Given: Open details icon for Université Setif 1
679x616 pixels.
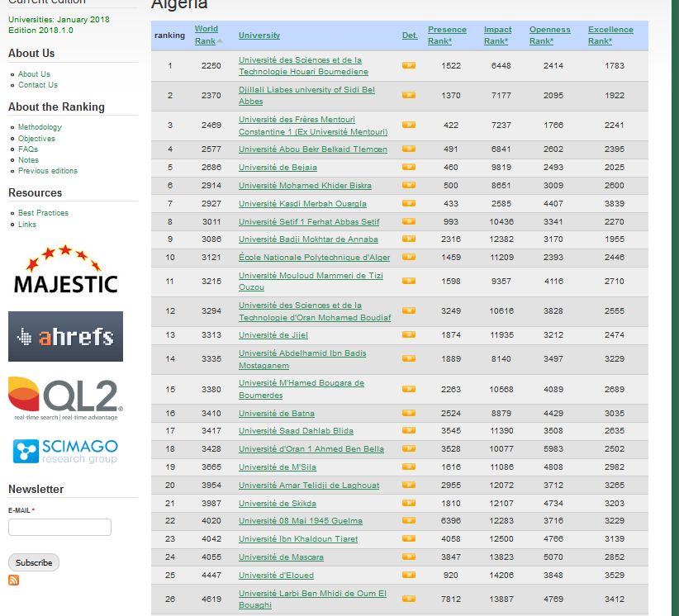Looking at the screenshot, I should [408, 221].
